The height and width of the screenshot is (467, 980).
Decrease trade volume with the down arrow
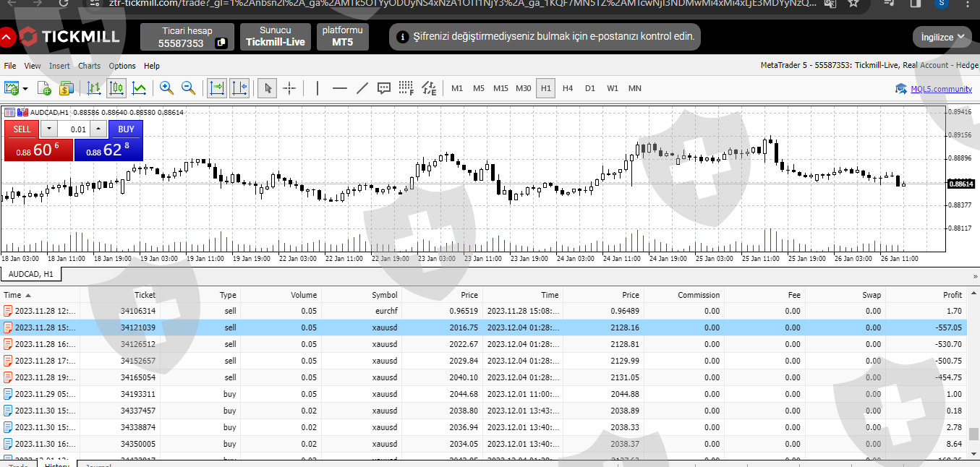[48, 129]
